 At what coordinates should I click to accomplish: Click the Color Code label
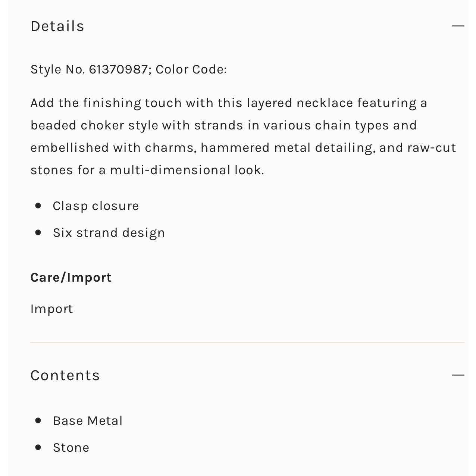[191, 69]
